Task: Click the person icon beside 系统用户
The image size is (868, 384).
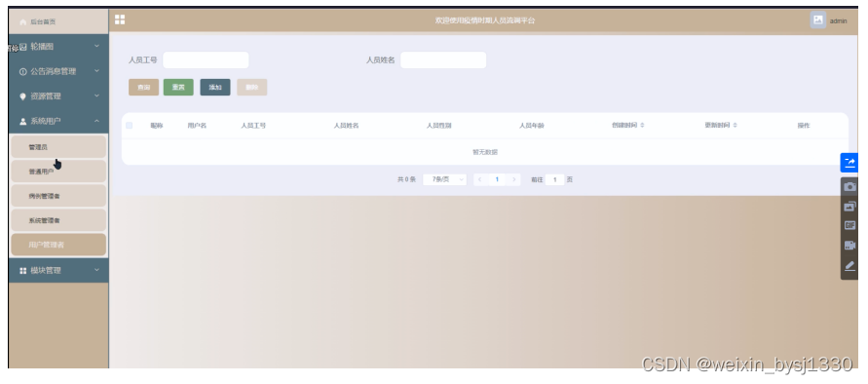Action: tap(22, 121)
